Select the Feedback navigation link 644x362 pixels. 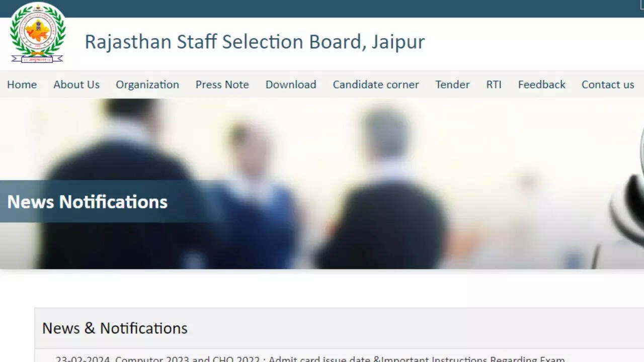(x=542, y=84)
